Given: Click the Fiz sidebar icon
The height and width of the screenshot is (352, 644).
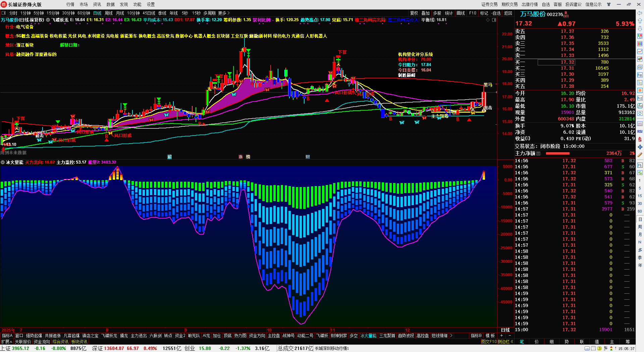Looking at the screenshot, I should point(640,98).
